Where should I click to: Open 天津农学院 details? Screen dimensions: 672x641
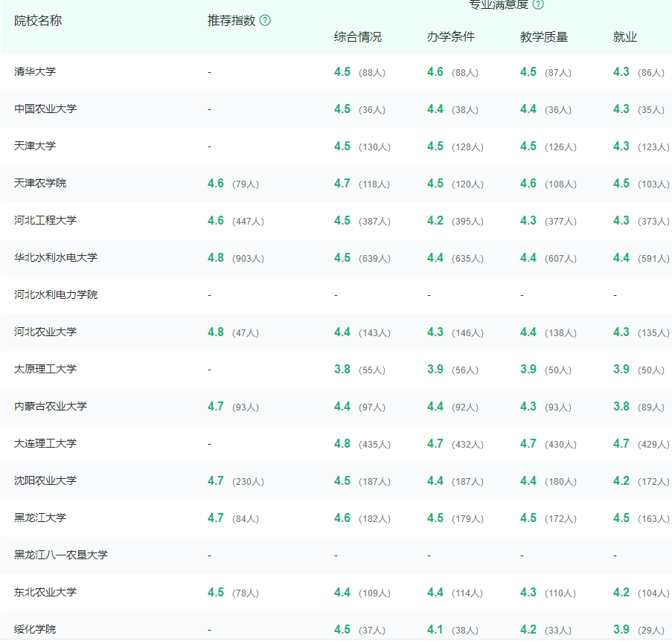[40, 184]
